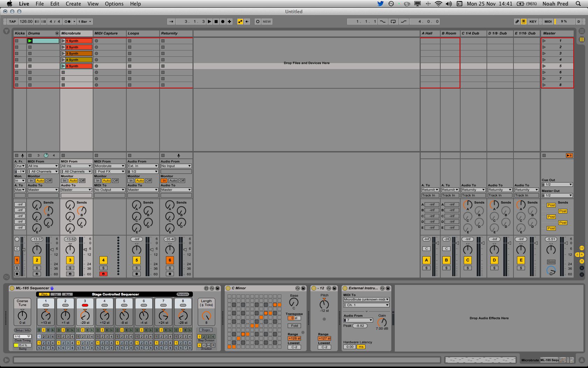
Task: Open Drums MIDI From All Ins dropdown
Action: pos(43,166)
